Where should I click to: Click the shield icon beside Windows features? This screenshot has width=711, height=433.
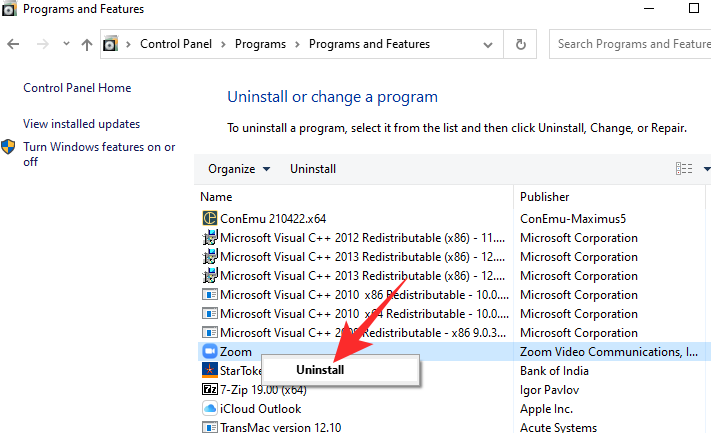[x=8, y=146]
